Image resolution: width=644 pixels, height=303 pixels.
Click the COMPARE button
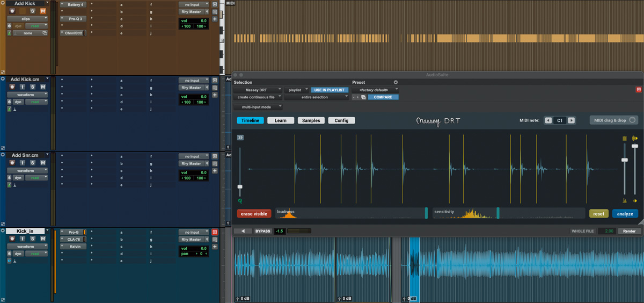pos(383,97)
